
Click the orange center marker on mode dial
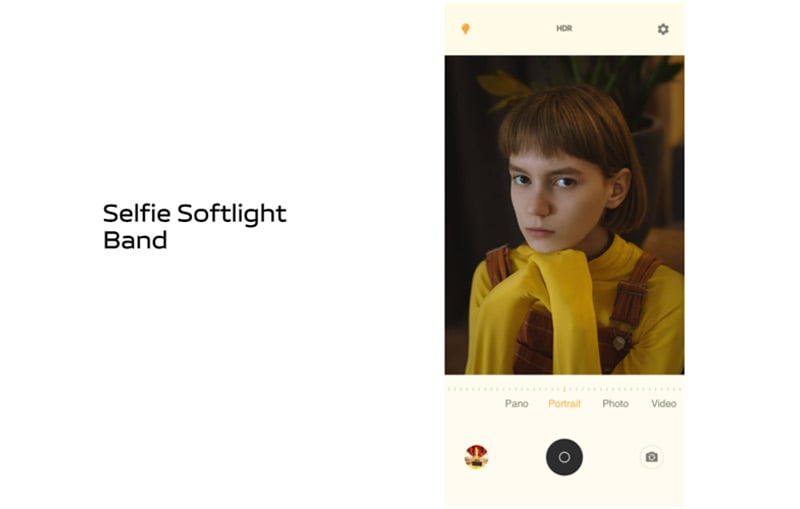click(564, 389)
